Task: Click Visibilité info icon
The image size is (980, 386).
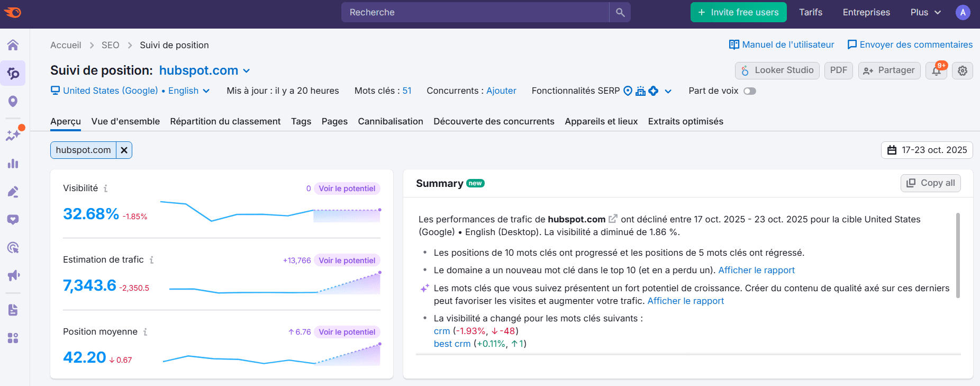Action: [x=105, y=188]
